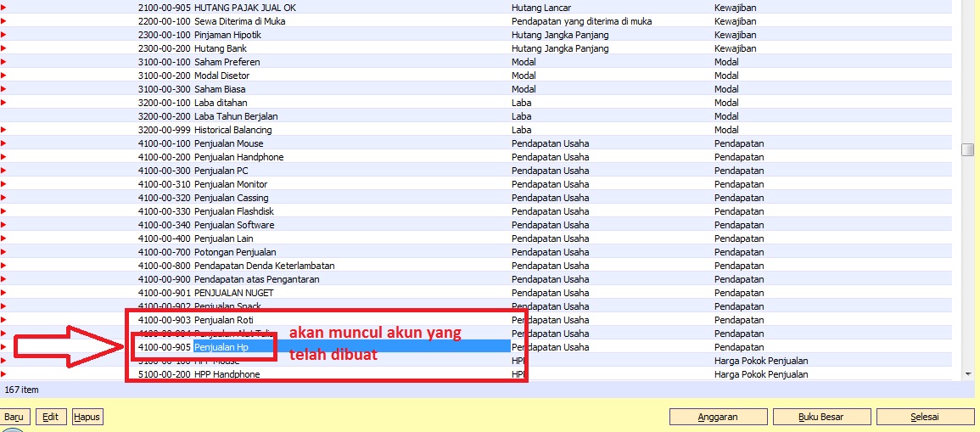Click the vertical scrollbar thumb
This screenshot has height=432, width=980.
tap(966, 150)
